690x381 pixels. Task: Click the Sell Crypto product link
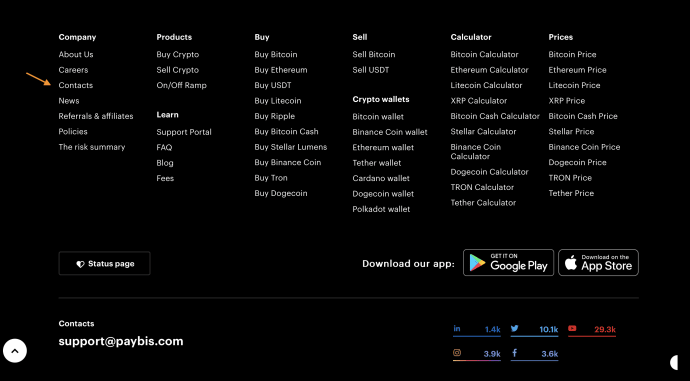178,70
